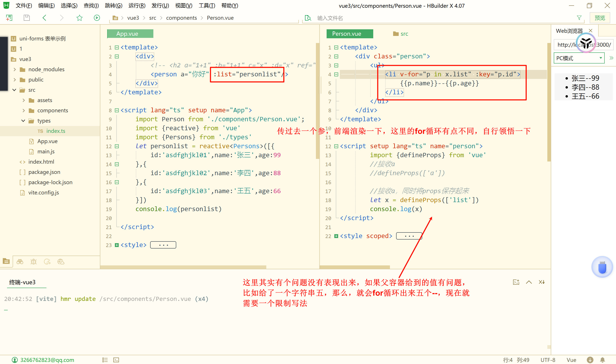This screenshot has height=364, width=616.
Task: Click the 3266762823@qq.com account link
Action: tap(47, 360)
